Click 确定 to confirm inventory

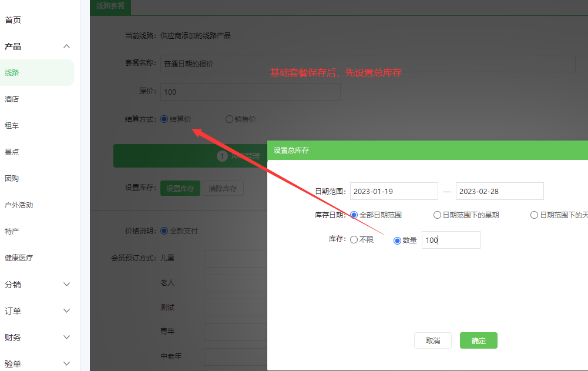(x=478, y=340)
